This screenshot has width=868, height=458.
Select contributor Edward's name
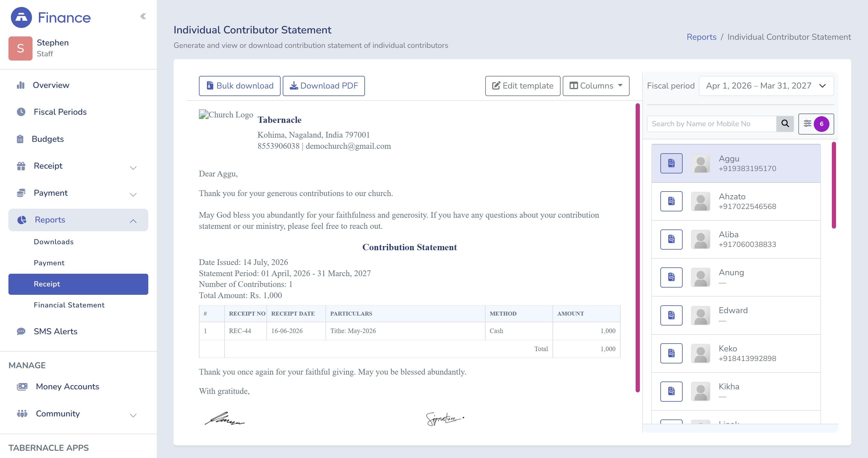tap(733, 310)
